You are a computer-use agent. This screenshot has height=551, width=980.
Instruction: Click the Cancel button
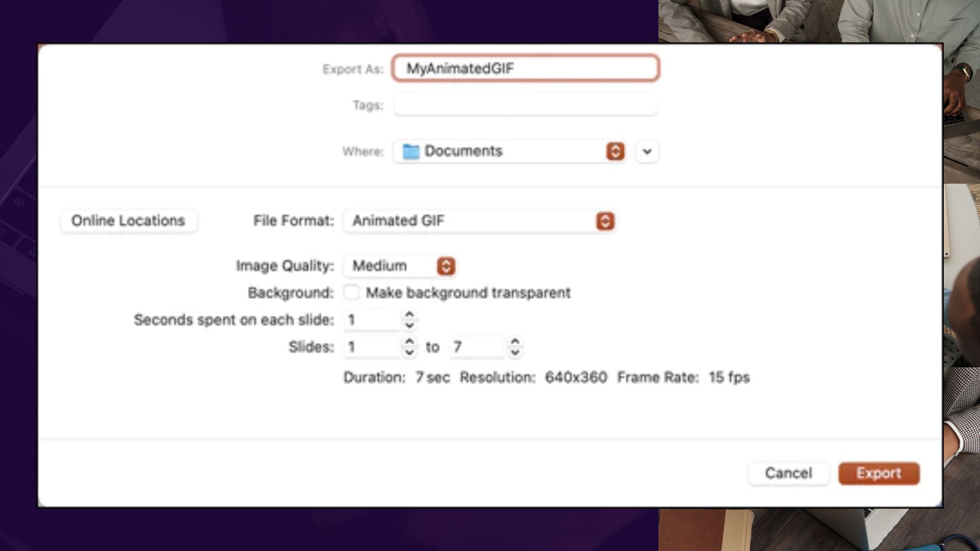[789, 473]
